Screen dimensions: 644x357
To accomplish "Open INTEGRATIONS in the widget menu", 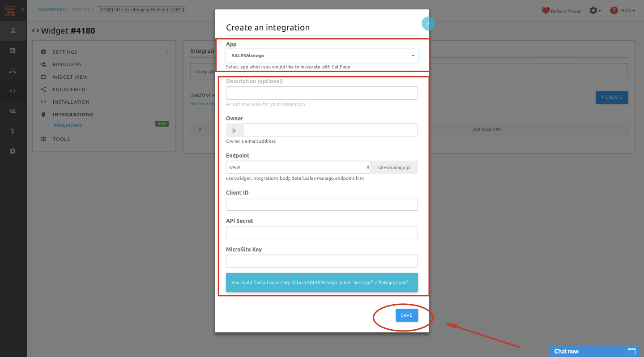I will 73,115.
